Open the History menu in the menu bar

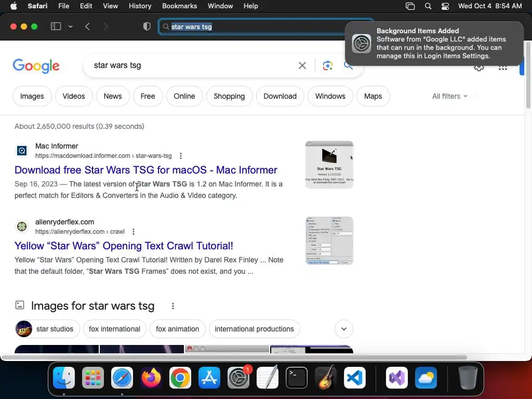[140, 6]
